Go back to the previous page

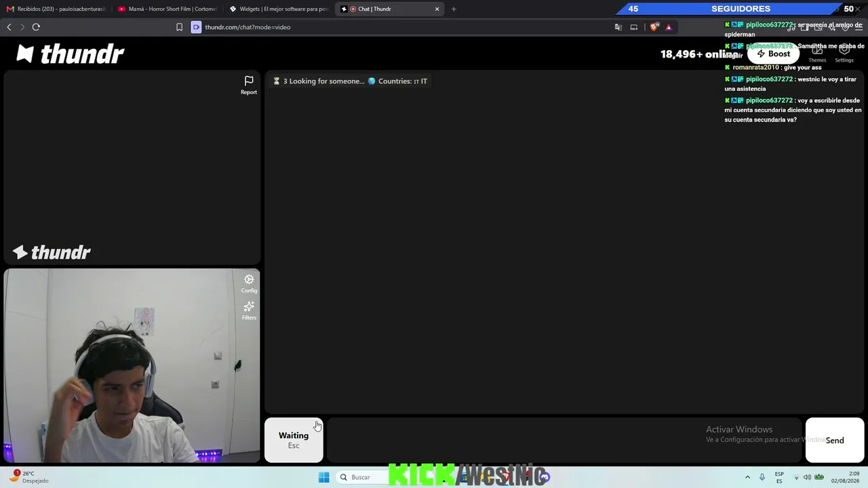point(9,27)
